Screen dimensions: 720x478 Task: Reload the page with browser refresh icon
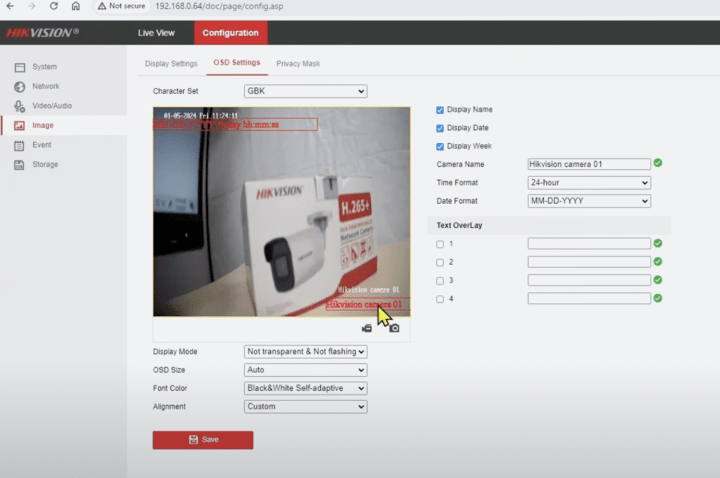pos(53,6)
